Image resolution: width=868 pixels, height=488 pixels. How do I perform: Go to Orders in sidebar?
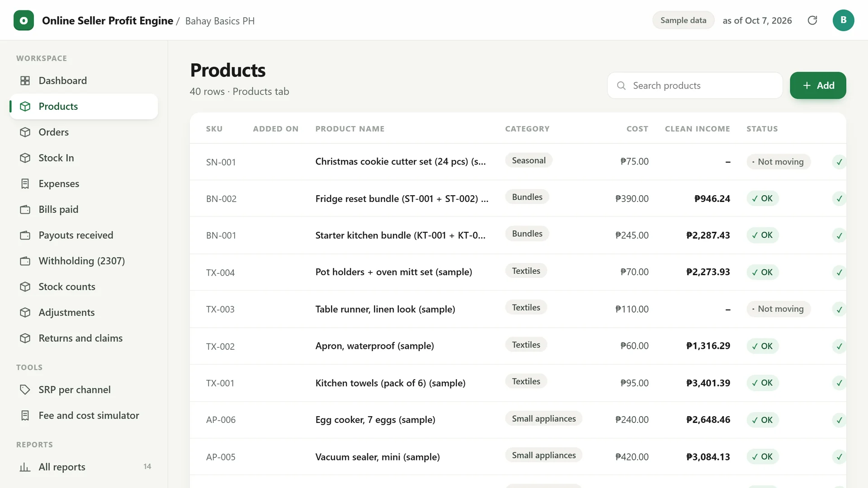pyautogui.click(x=84, y=132)
